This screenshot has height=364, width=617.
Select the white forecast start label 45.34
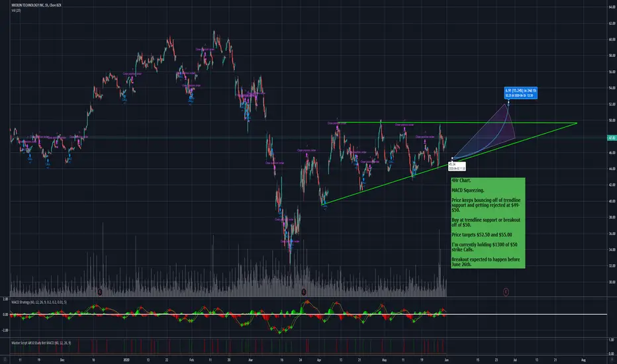456,166
